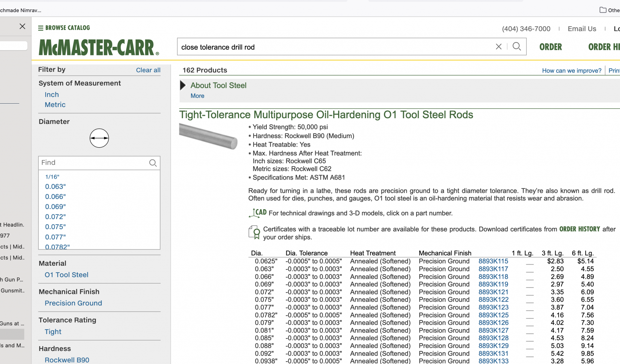Select 1/16" diameter filter
620x364 pixels.
coord(52,177)
